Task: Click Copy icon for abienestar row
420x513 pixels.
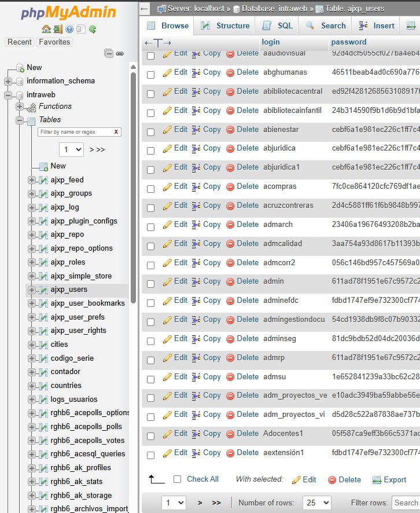Action: point(196,130)
